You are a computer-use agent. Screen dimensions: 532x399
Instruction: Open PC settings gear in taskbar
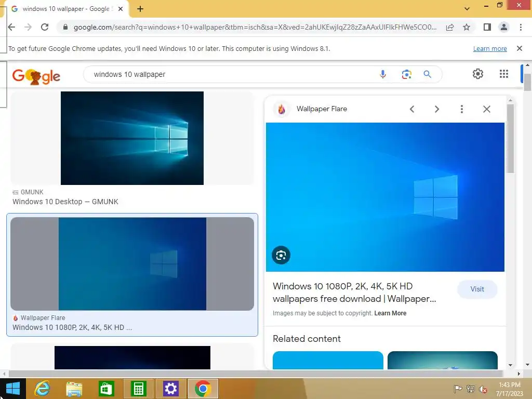tap(170, 389)
